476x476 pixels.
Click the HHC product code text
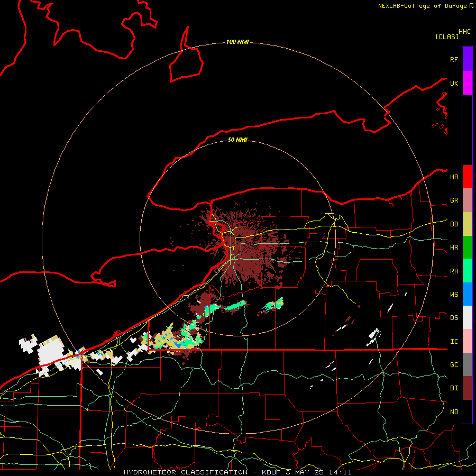tap(464, 32)
